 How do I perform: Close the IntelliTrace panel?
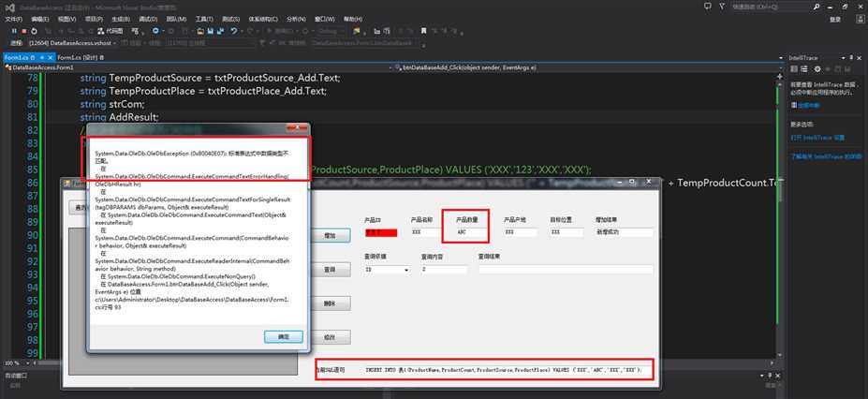[x=860, y=57]
